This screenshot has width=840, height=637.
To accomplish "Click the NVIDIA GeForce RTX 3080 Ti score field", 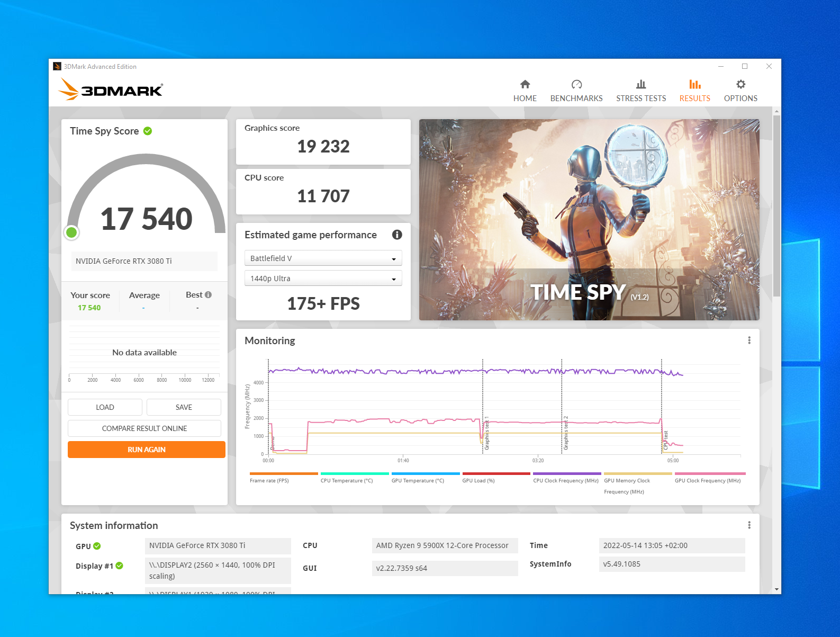I will pos(144,261).
